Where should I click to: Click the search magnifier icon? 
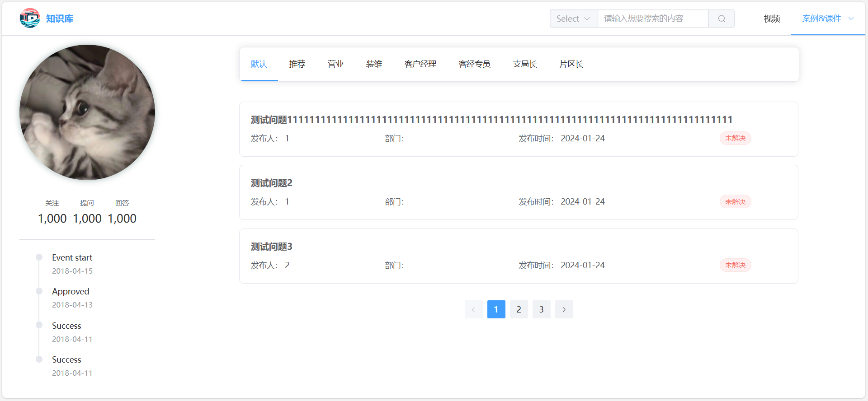pos(722,19)
